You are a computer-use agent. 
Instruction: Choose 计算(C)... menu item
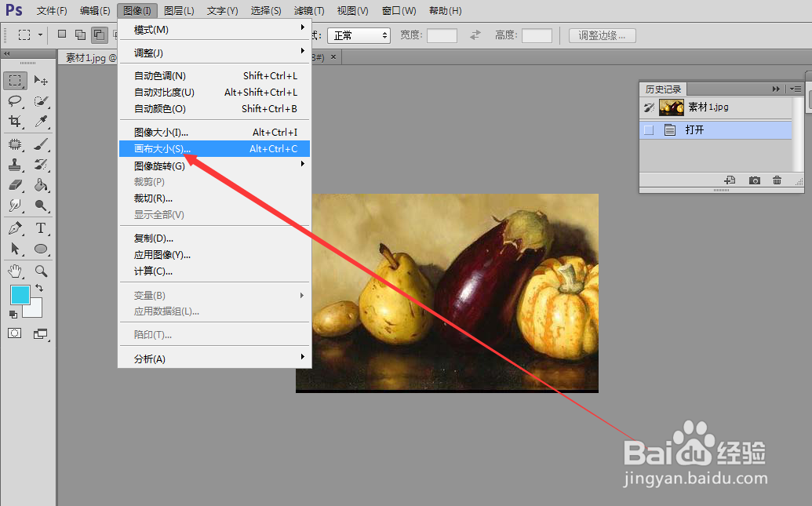[x=214, y=271]
